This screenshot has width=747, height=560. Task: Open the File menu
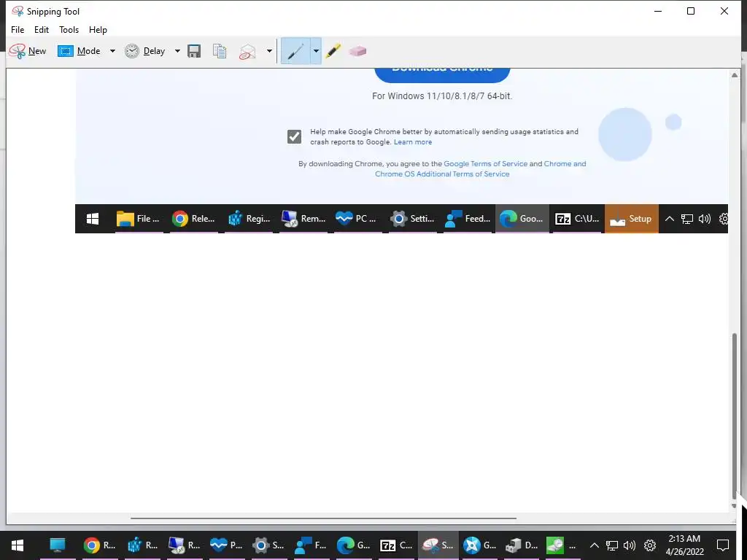click(x=18, y=29)
